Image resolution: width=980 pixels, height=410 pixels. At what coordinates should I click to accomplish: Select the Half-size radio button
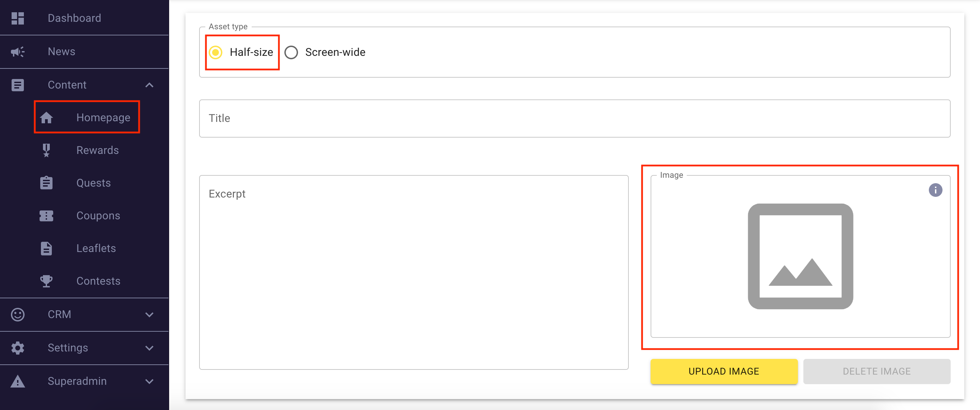coord(216,52)
